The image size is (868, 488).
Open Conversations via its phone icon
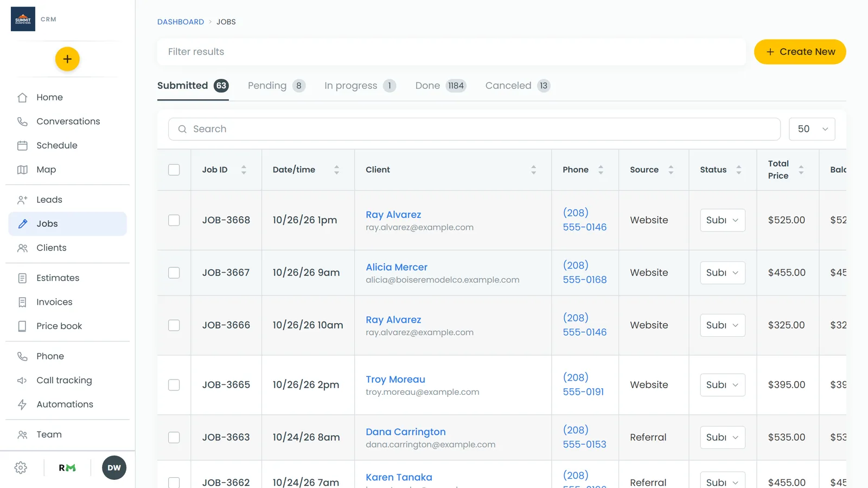coord(22,121)
